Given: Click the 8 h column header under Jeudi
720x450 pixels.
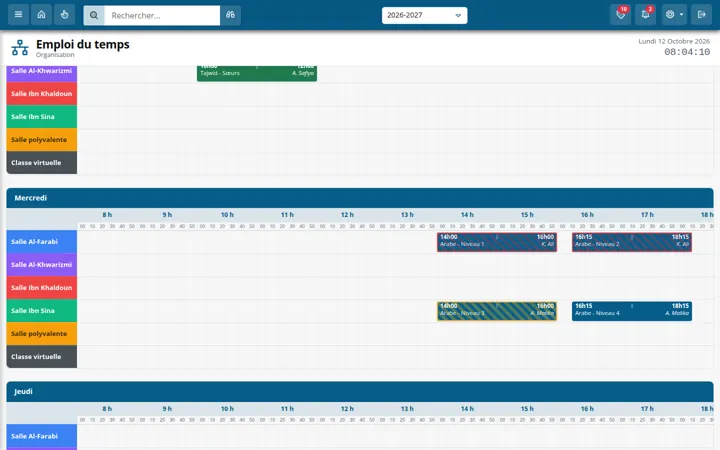Looking at the screenshot, I should (107, 408).
